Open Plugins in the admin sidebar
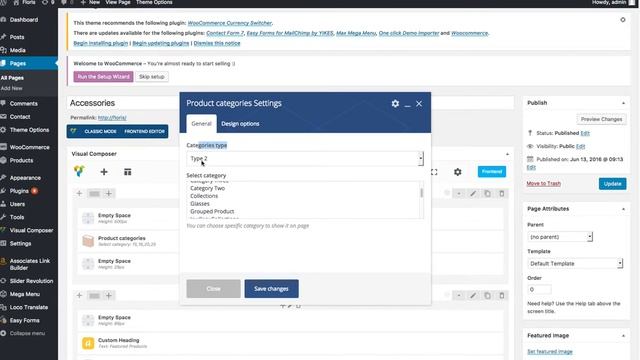 tap(19, 191)
